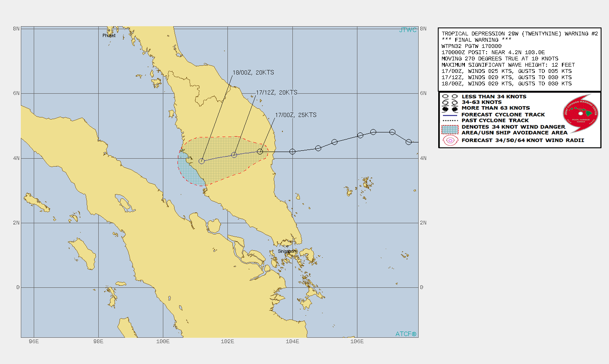Click the JTWC typhoon warning center logo

[x=581, y=113]
